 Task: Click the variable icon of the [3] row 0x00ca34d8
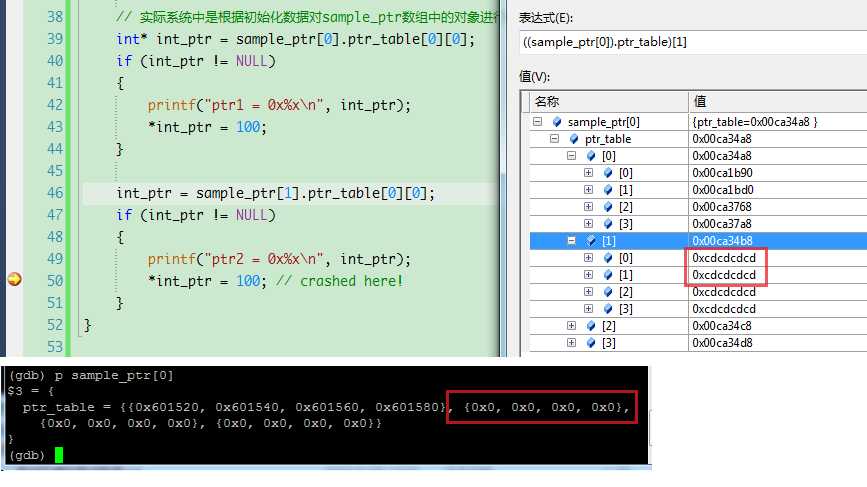[x=591, y=343]
